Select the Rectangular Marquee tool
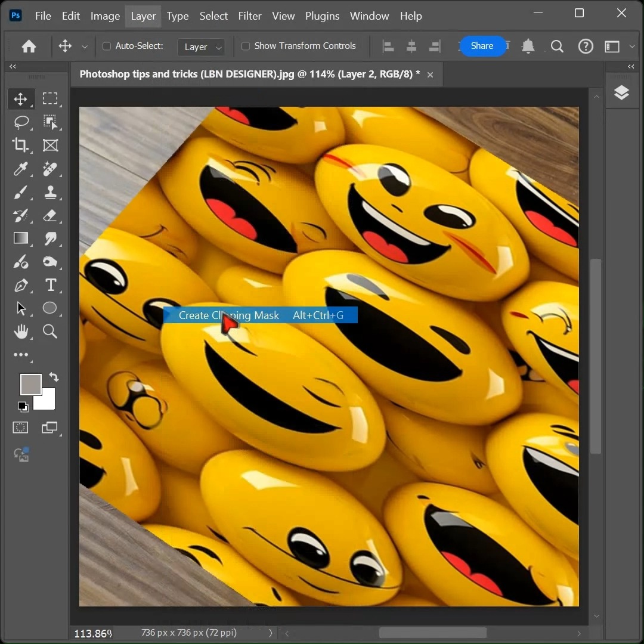This screenshot has width=644, height=644. 50,98
